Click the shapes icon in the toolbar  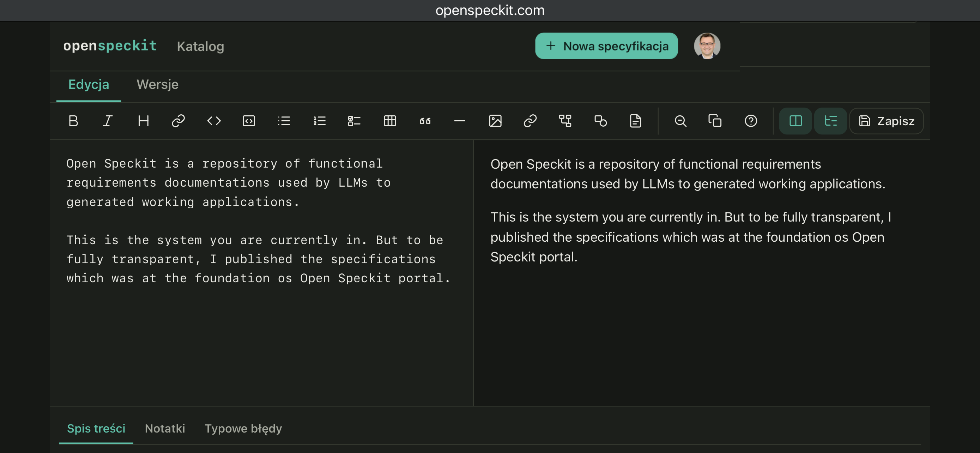pos(601,121)
